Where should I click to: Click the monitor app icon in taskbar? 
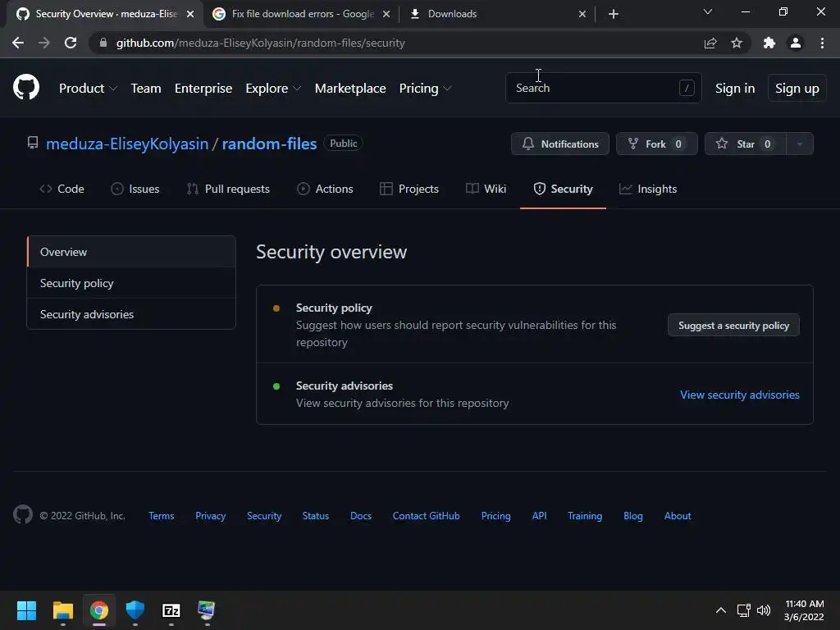pyautogui.click(x=207, y=610)
